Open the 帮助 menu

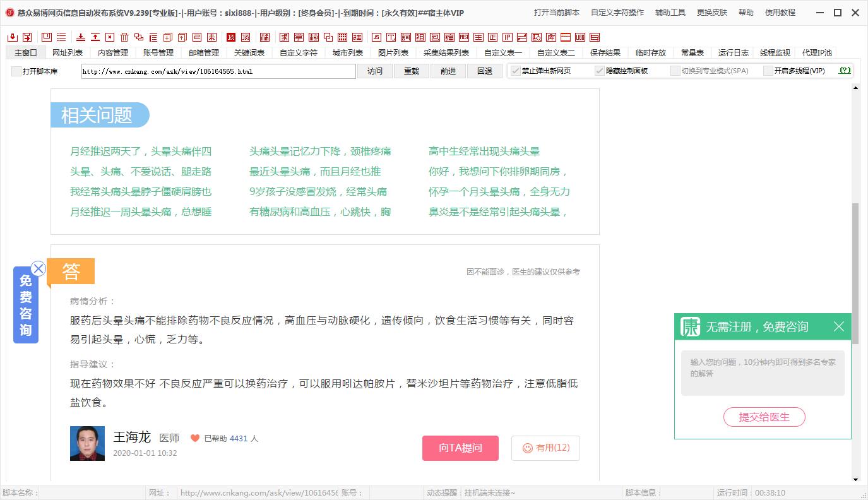coord(746,13)
